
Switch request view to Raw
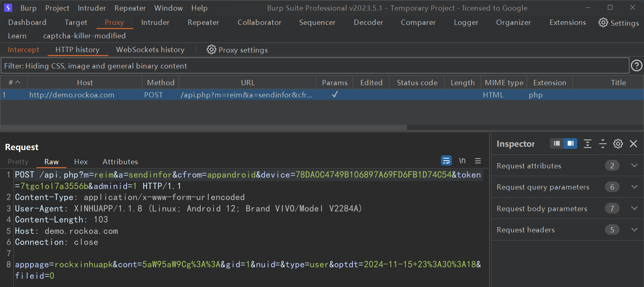click(51, 162)
